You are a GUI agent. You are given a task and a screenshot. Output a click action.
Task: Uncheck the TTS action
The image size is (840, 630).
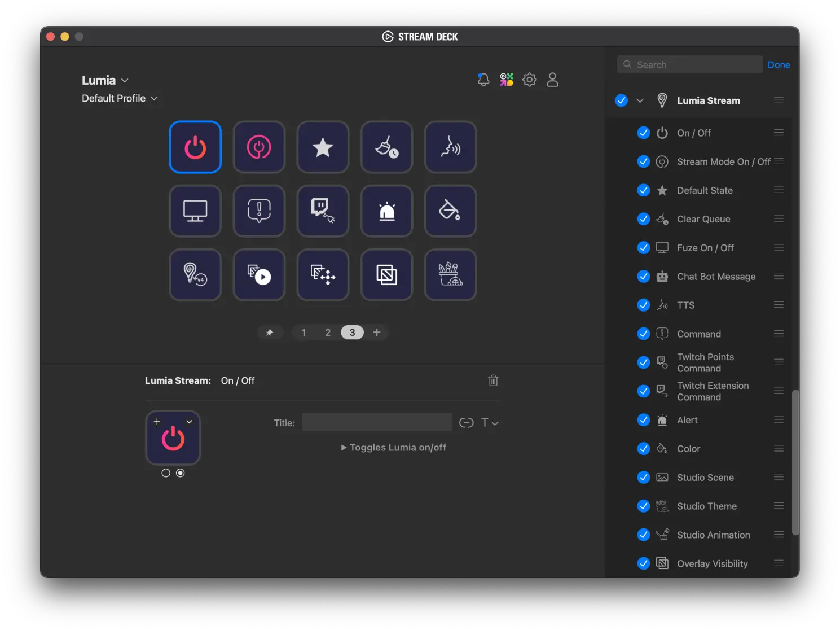(x=643, y=305)
